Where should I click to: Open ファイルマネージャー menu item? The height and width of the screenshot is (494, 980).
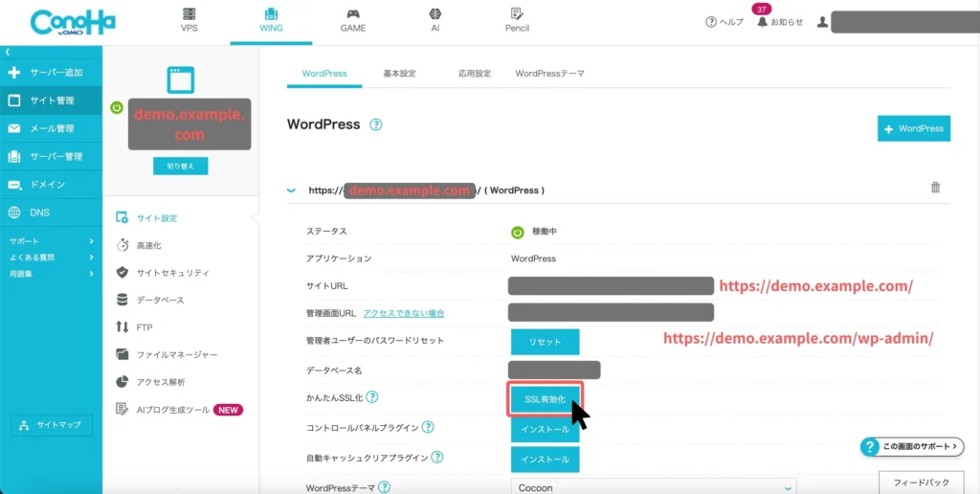click(167, 354)
